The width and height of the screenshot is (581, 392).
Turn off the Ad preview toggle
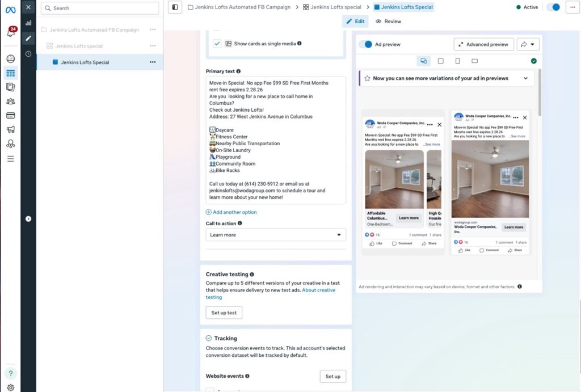point(366,44)
